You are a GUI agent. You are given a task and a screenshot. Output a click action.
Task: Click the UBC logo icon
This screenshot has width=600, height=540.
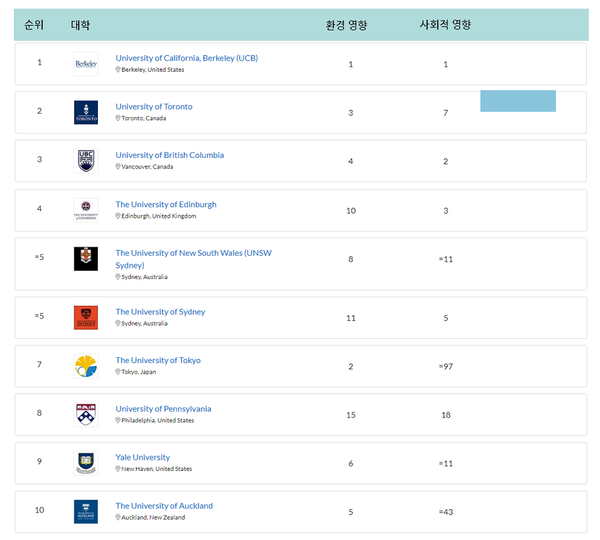click(86, 161)
